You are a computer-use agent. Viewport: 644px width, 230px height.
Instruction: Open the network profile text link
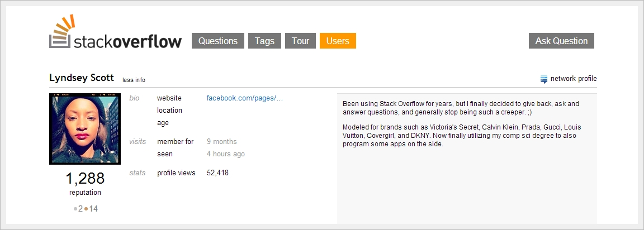tap(574, 79)
